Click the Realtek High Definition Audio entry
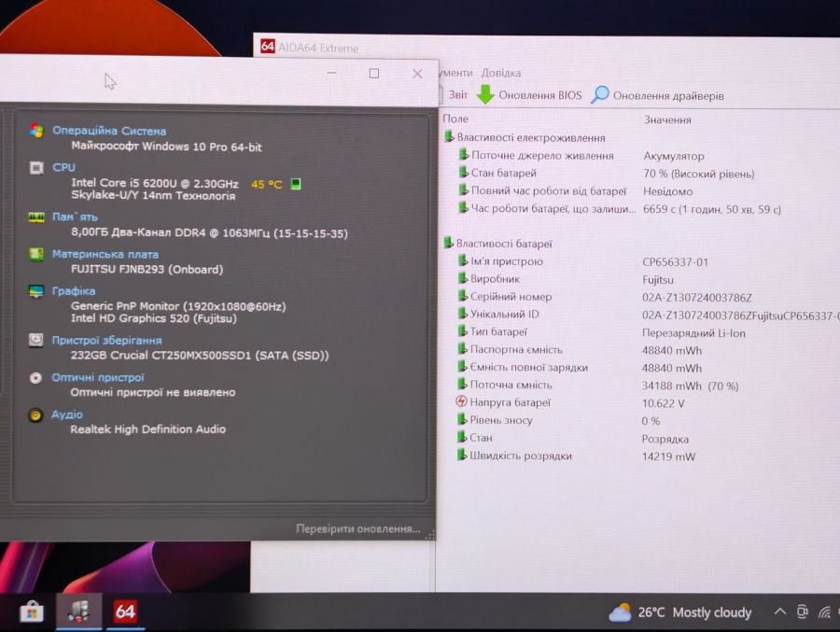The image size is (840, 632). [147, 428]
